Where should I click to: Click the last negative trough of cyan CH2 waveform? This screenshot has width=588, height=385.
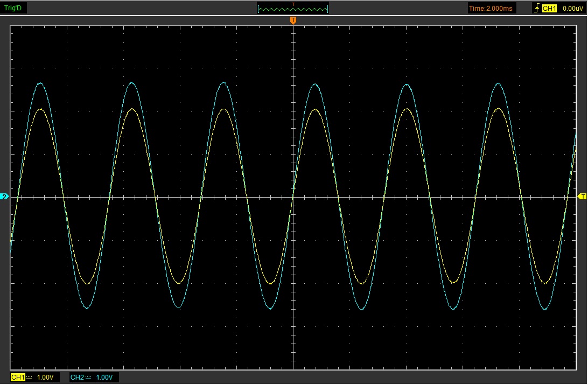[545, 309]
